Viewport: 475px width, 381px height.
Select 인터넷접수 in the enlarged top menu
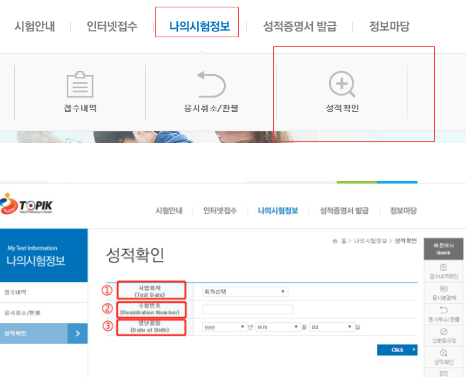tap(112, 26)
